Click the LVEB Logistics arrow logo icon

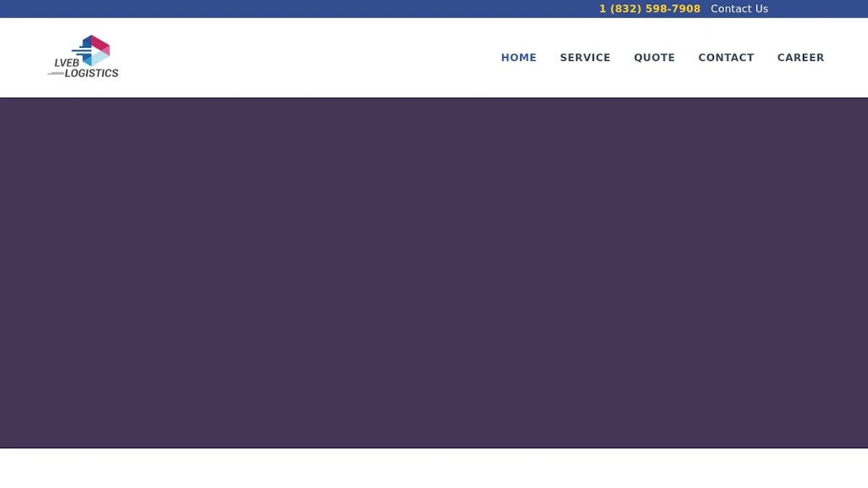point(91,50)
